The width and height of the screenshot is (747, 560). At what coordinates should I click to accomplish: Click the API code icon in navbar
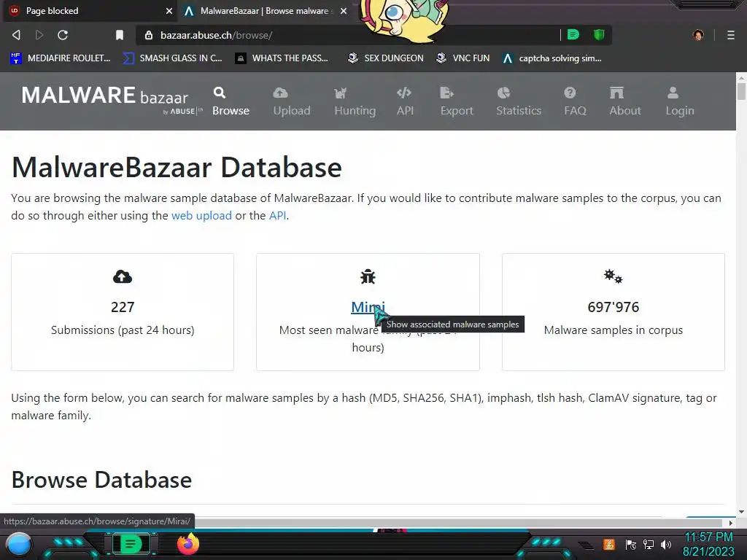tap(404, 93)
